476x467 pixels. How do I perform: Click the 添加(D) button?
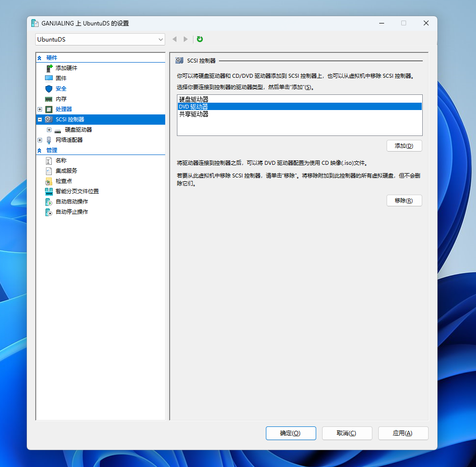[x=404, y=146]
